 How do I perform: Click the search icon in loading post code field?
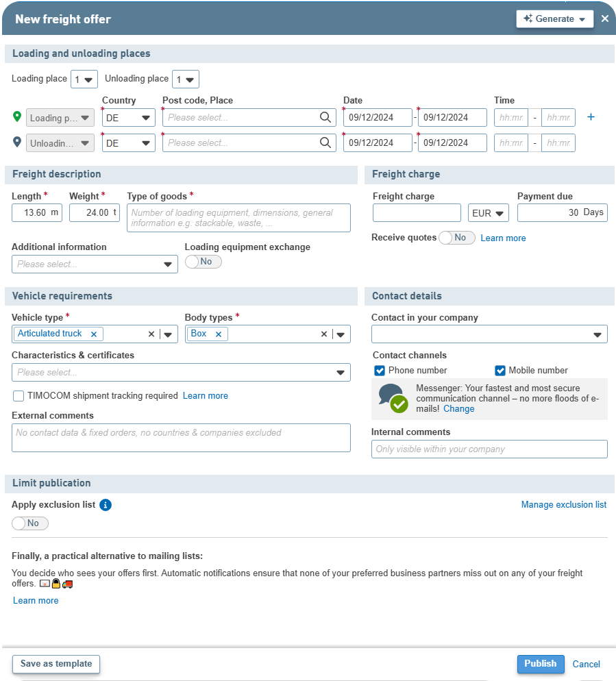coord(325,118)
